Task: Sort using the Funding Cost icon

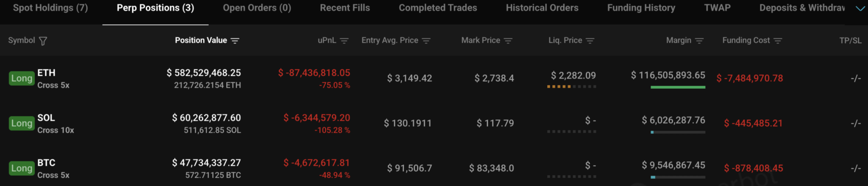Action: (778, 41)
